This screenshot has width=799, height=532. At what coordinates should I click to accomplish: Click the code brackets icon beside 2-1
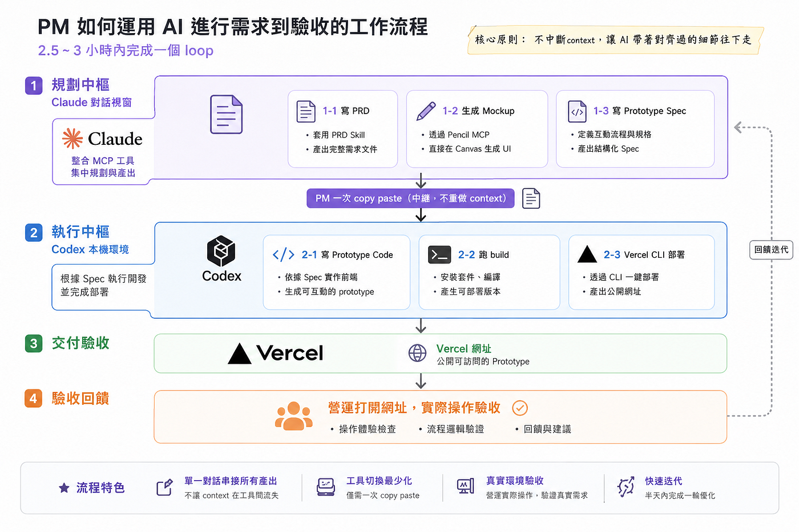coord(284,255)
